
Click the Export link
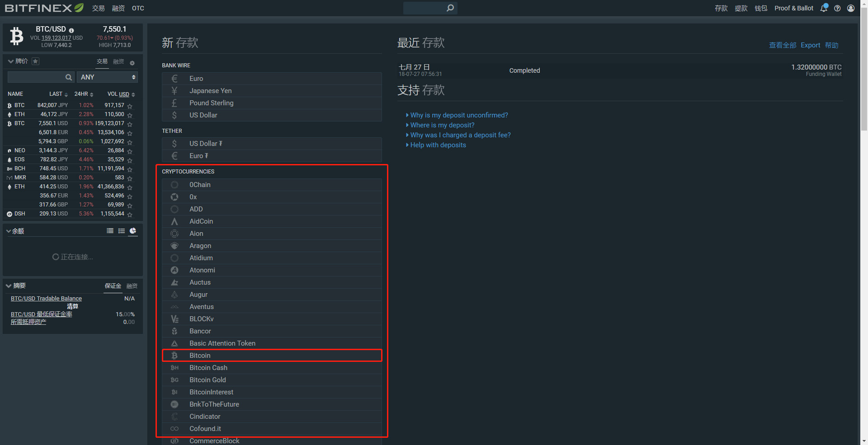(810, 45)
